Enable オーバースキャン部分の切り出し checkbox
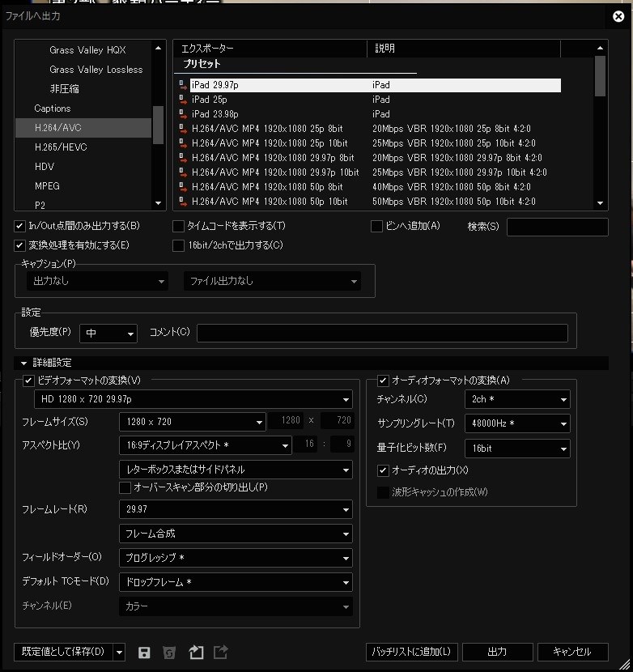Image resolution: width=633 pixels, height=672 pixels. point(125,487)
